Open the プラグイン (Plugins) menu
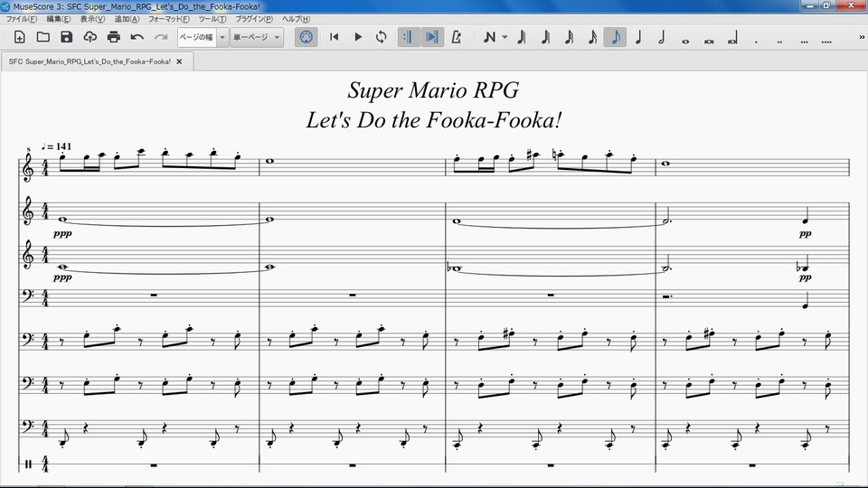 254,19
